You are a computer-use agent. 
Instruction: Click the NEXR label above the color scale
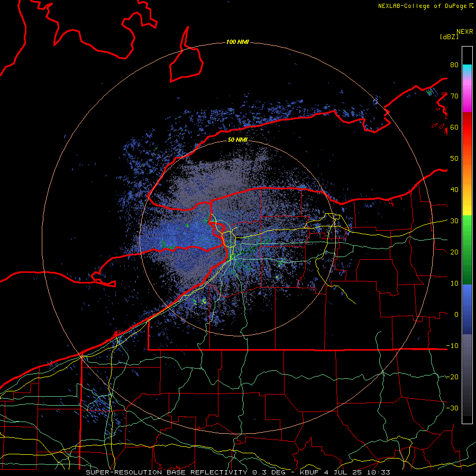464,32
